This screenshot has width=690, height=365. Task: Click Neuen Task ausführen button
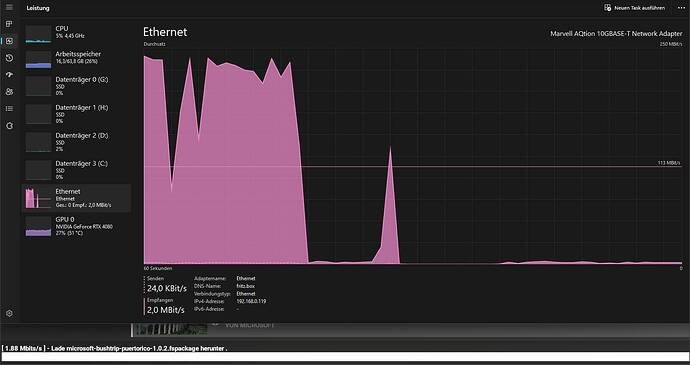point(634,8)
